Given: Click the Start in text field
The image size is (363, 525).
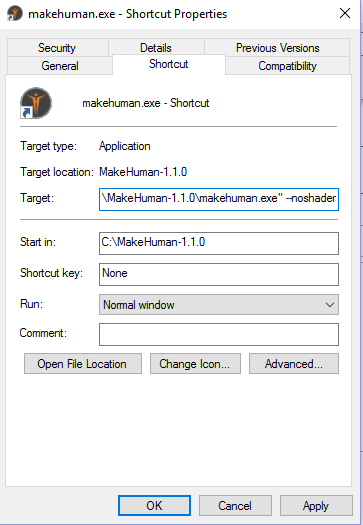Looking at the screenshot, I should [x=219, y=243].
